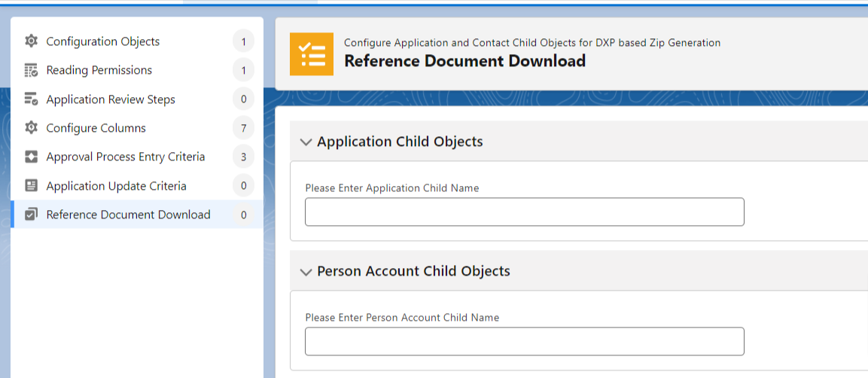
Task: Click the Configuration Objects gear icon
Action: (31, 41)
